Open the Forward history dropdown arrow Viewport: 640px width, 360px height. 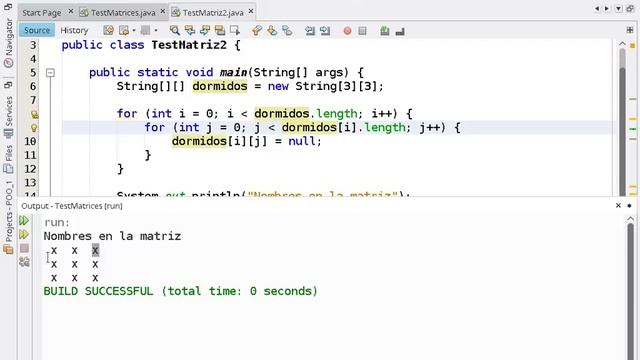click(156, 31)
